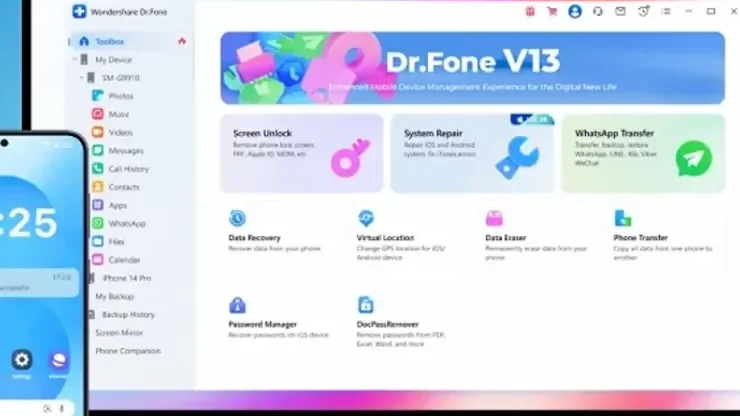Click the Password Manager lock icon
The image size is (740, 416).
(237, 305)
